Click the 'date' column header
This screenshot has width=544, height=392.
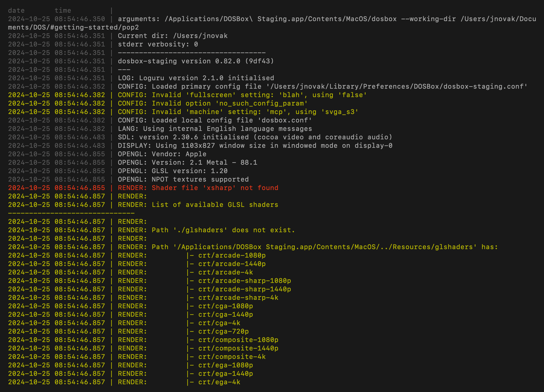point(16,11)
